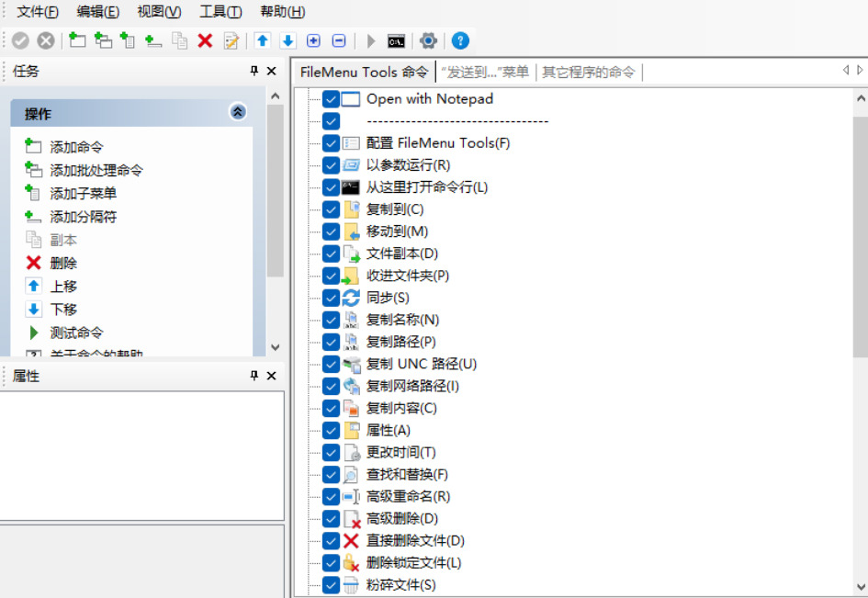
Task: Toggle the 复制 UNC 路径(U) checkbox
Action: (331, 364)
